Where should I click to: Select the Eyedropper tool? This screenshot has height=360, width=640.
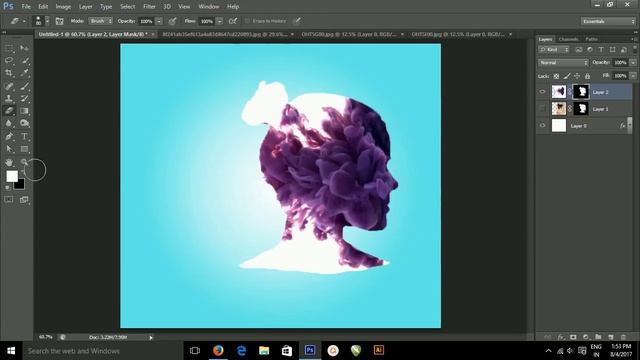[24, 73]
